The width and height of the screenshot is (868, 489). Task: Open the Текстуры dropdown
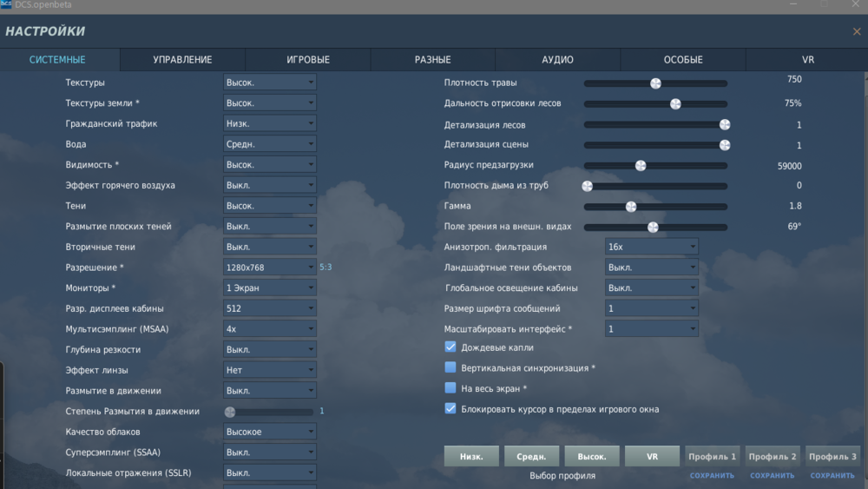(270, 83)
